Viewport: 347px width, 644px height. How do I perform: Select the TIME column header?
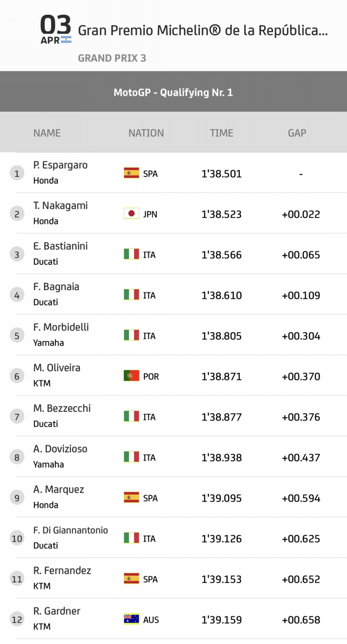tap(222, 133)
